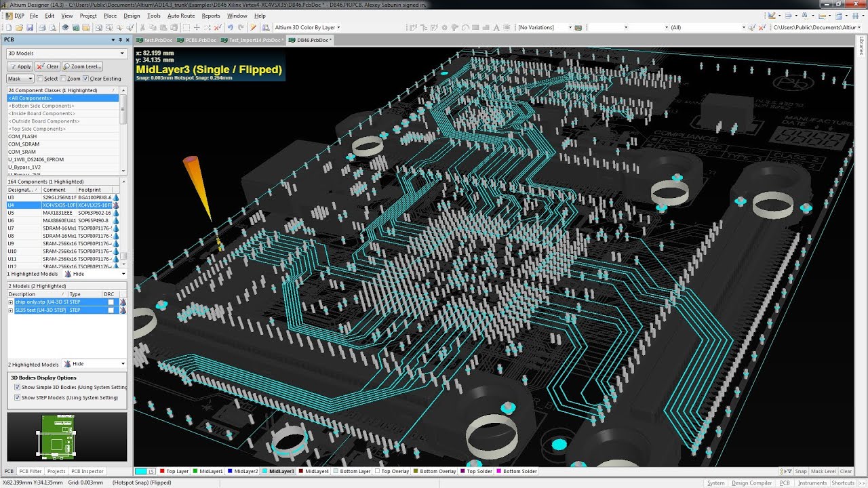Open the Mask mode dropdown

click(x=20, y=79)
